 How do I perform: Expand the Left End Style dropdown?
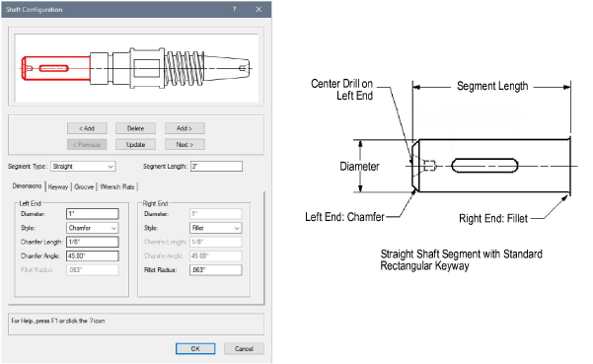tap(93, 228)
